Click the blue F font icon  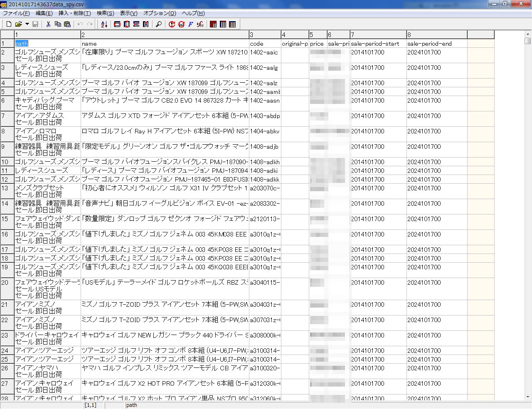coord(191,25)
